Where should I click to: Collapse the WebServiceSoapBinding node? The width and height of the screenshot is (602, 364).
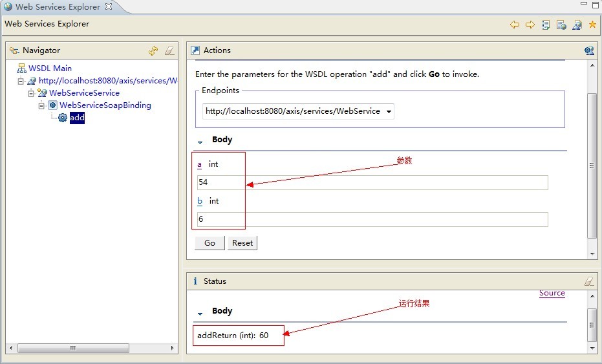pyautogui.click(x=41, y=105)
